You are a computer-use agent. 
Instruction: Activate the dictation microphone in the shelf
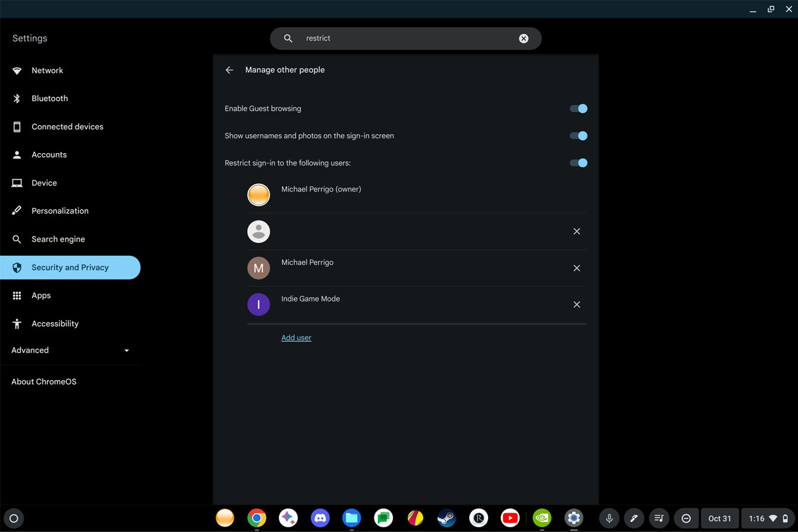tap(609, 518)
